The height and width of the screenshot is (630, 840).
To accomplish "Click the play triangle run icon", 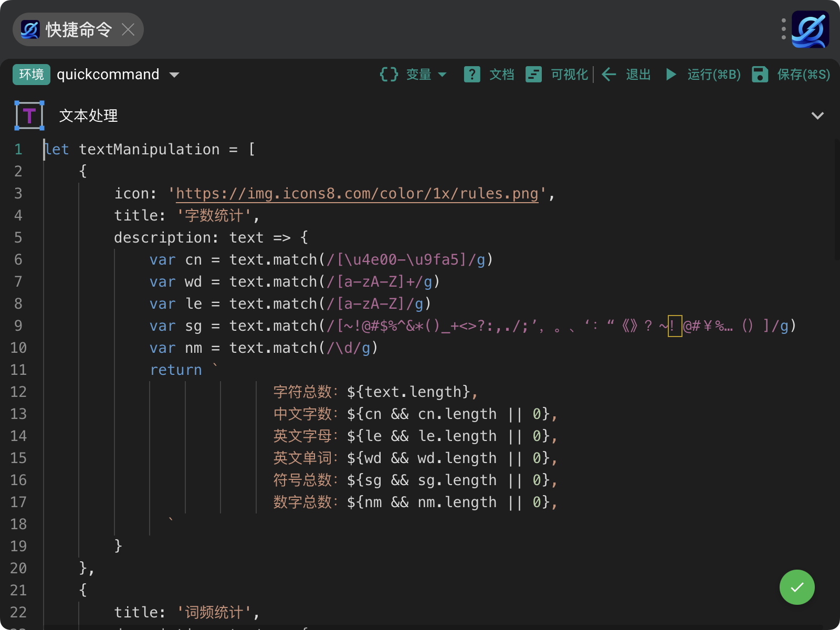I will [x=671, y=75].
